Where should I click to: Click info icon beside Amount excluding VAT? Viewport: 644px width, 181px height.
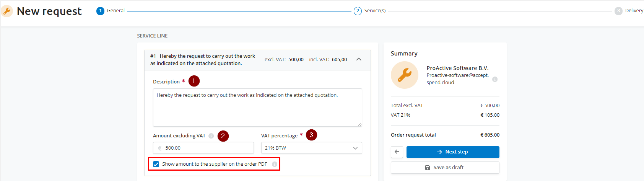(x=211, y=136)
